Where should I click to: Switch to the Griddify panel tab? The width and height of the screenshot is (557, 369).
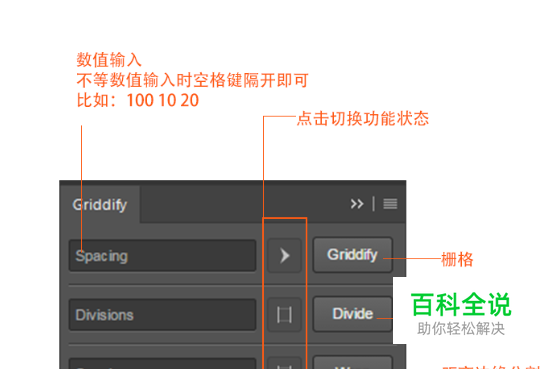click(100, 205)
